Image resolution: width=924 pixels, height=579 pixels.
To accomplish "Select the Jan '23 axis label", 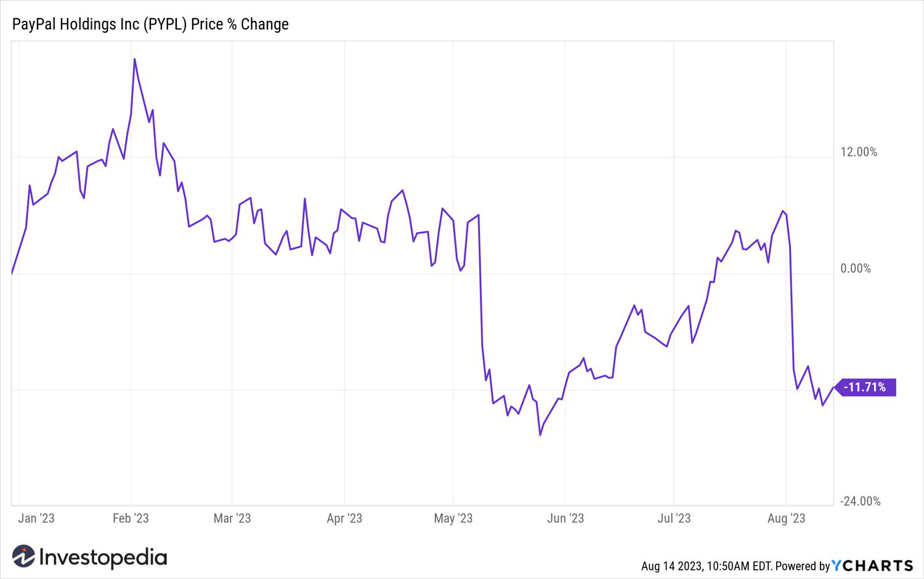I will 36,518.
